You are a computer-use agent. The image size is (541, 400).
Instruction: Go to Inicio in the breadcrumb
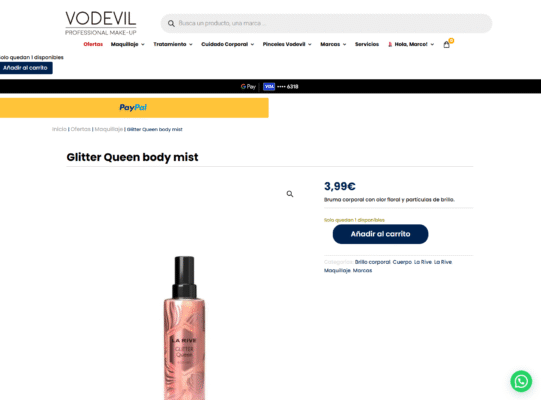point(59,129)
